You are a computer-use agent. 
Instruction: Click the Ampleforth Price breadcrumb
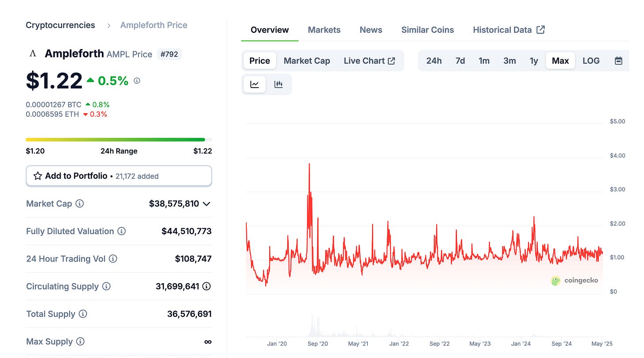pyautogui.click(x=154, y=25)
